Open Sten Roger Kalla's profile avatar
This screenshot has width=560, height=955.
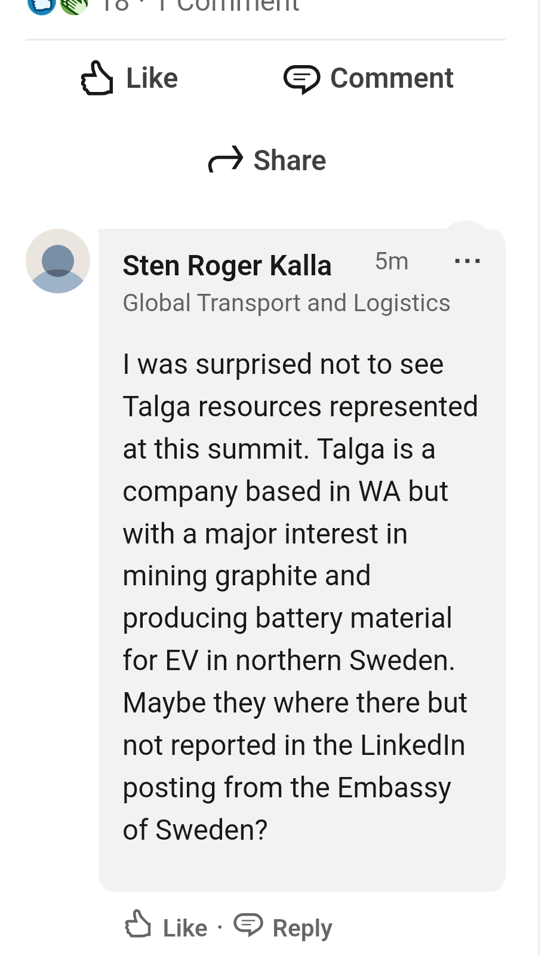(x=58, y=261)
